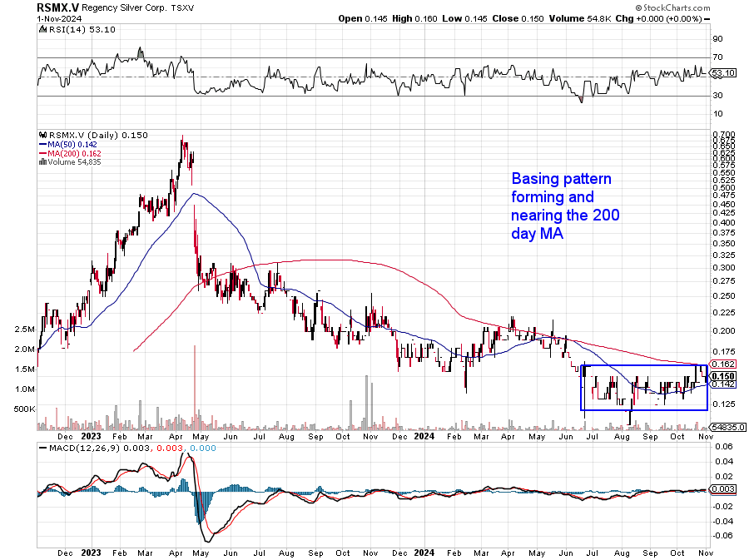749x560 pixels.
Task: Click the 70 overbought label on the RSI axis
Action: click(717, 57)
